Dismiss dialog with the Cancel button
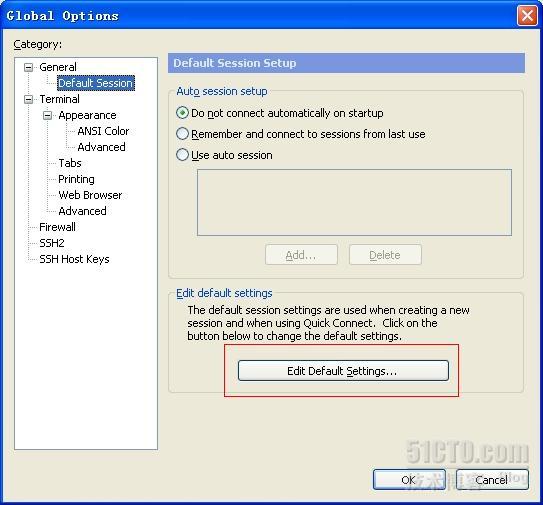 coord(492,480)
